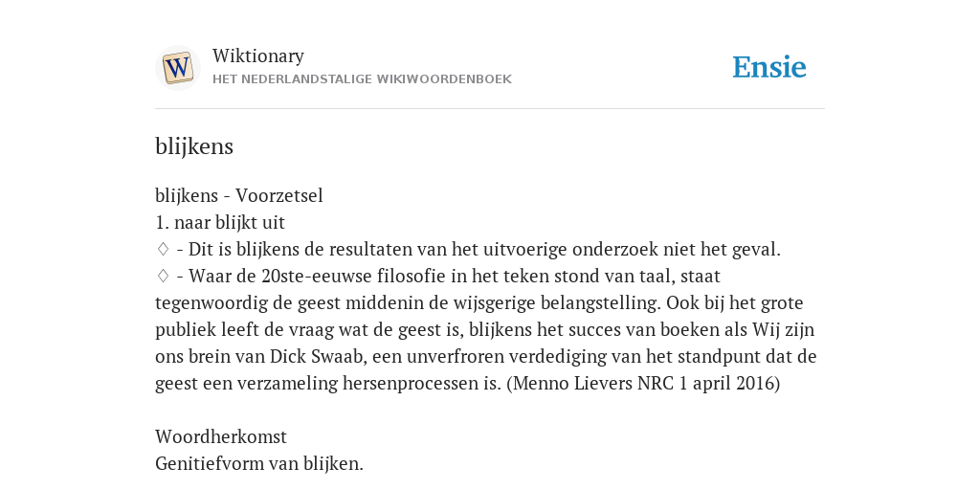Screen dimensions: 980x490
Task: Click the subtitle Het Nederlandstalige Wikiwoordenboek
Action: 362,79
